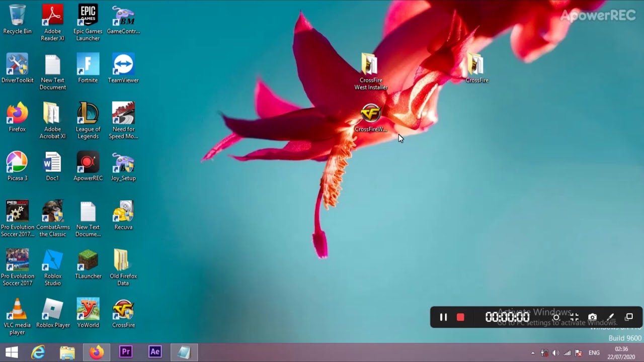
Task: Open Roblox Studio shortcut
Action: (x=52, y=267)
